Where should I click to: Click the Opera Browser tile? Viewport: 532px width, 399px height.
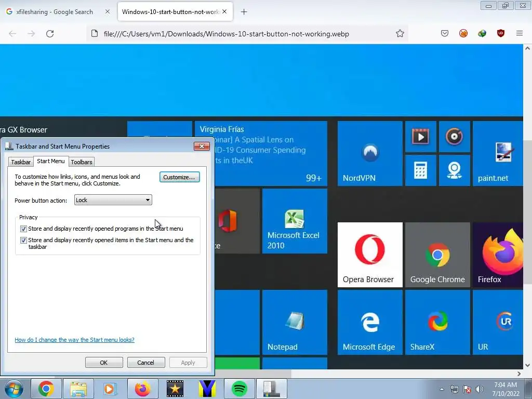(x=370, y=255)
